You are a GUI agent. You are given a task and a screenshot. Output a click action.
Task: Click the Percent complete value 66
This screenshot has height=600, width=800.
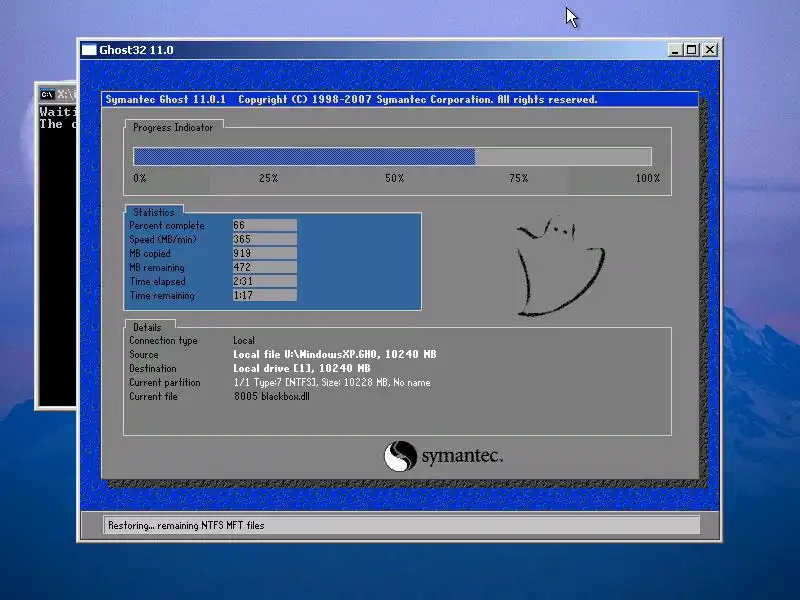point(265,225)
